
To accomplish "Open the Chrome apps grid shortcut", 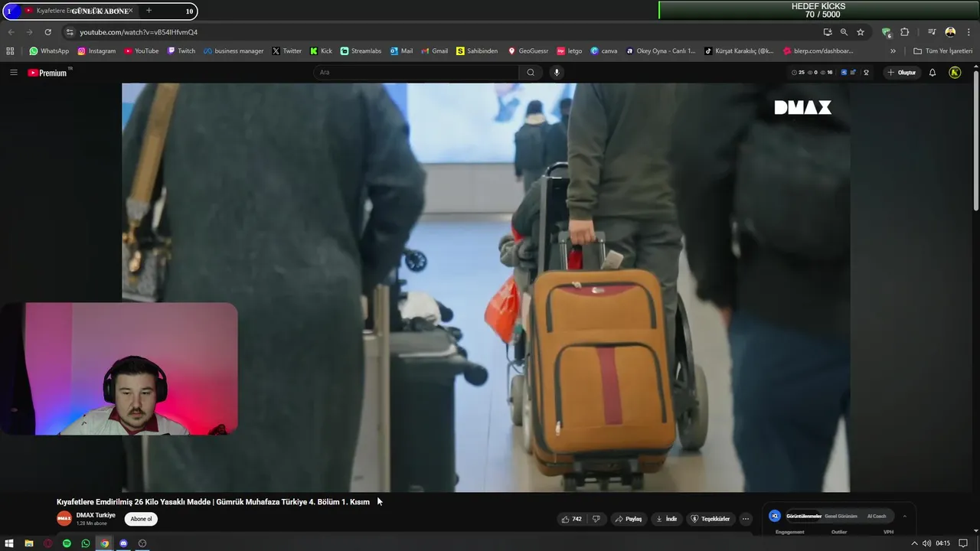I will [10, 51].
